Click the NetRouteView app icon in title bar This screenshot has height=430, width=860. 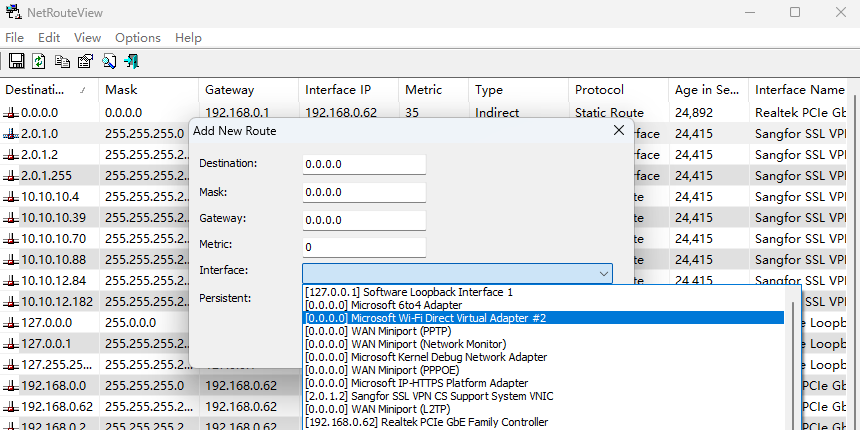(x=14, y=12)
